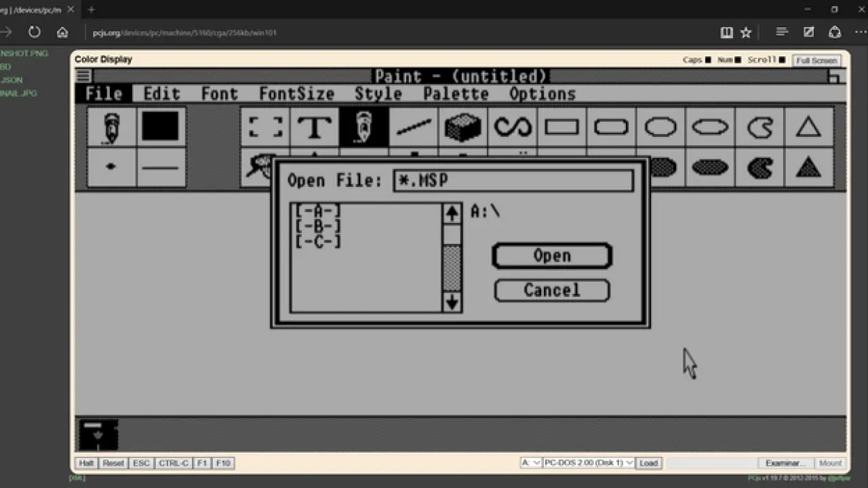Open the A: drive selector dropdown

(530, 463)
